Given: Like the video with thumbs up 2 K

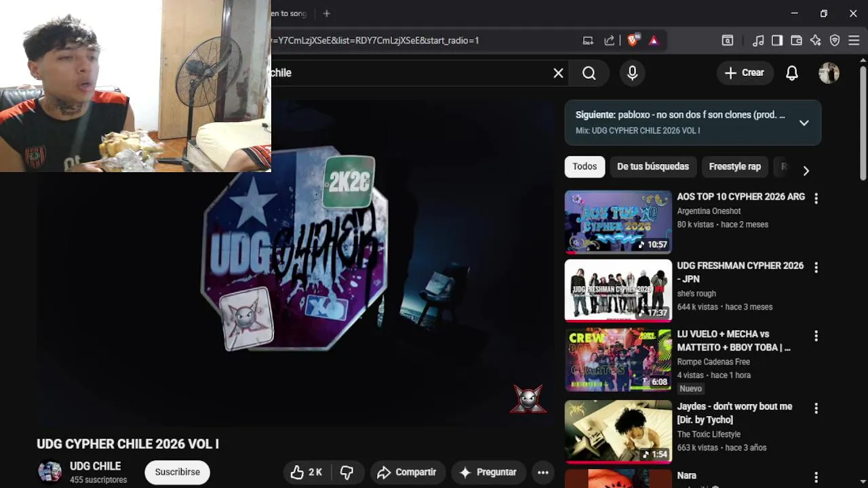Looking at the screenshot, I should [306, 472].
